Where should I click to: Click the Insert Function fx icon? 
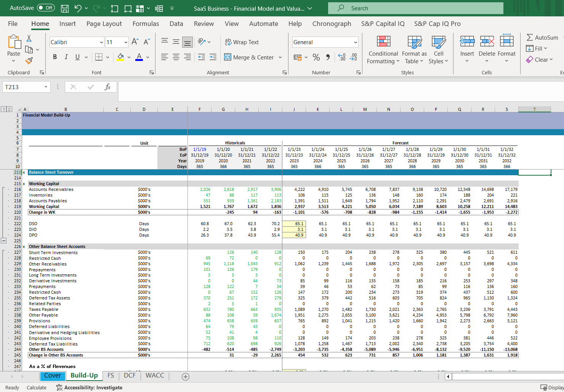click(x=107, y=87)
